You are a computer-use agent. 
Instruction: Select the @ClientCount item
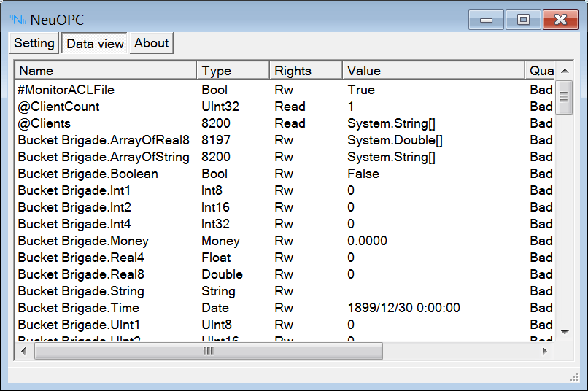(58, 107)
